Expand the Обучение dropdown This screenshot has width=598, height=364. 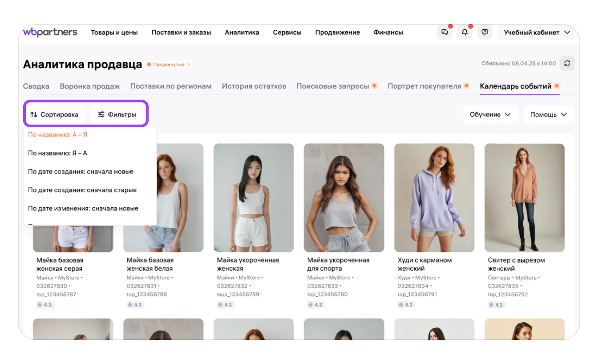pyautogui.click(x=490, y=114)
